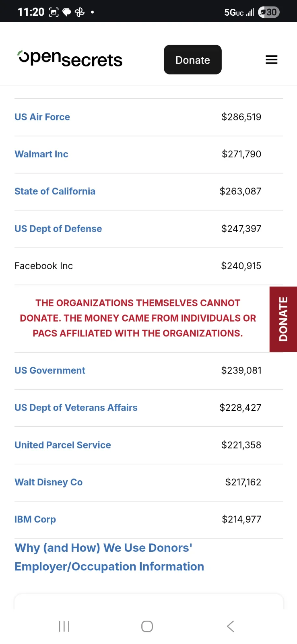Tap the battery indicator in status bar

point(268,12)
